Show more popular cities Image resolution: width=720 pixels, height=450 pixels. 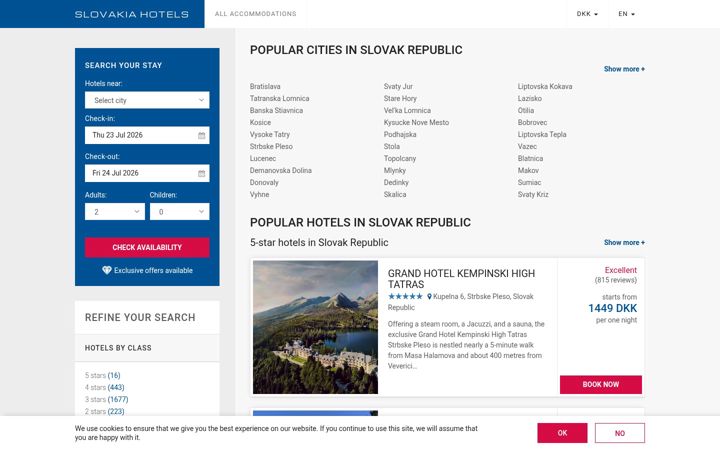point(624,69)
